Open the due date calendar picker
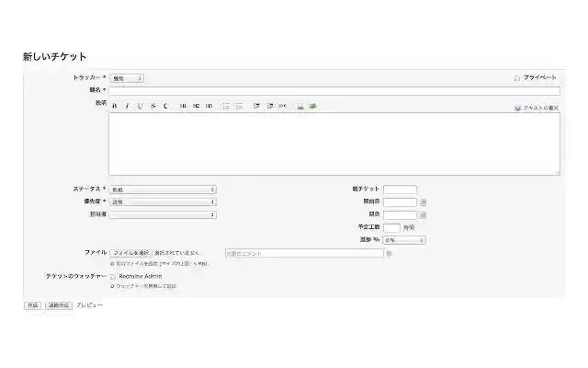Screen dimensions: 588x368 pyautogui.click(x=424, y=215)
